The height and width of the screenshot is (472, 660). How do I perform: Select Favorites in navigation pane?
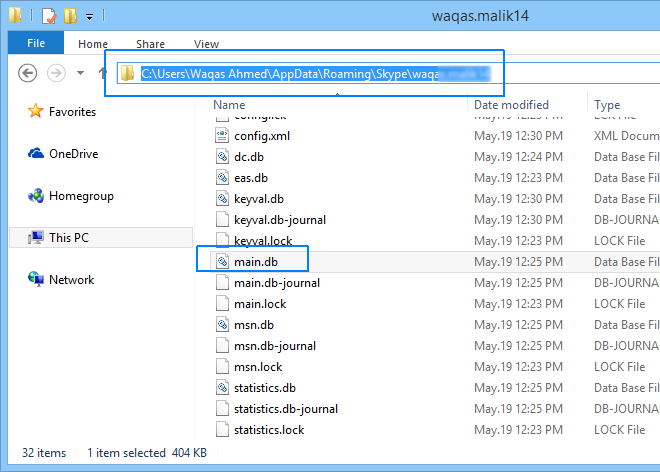pyautogui.click(x=72, y=112)
